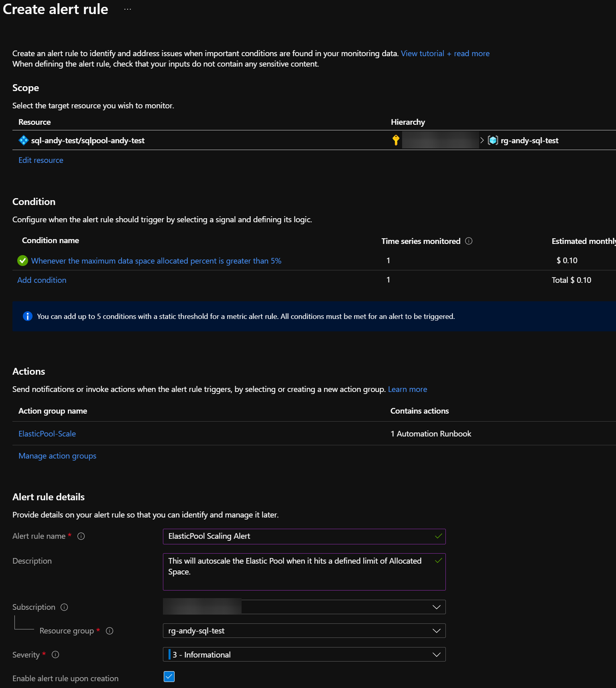Click the Resource column header
The image size is (616, 688).
click(35, 122)
